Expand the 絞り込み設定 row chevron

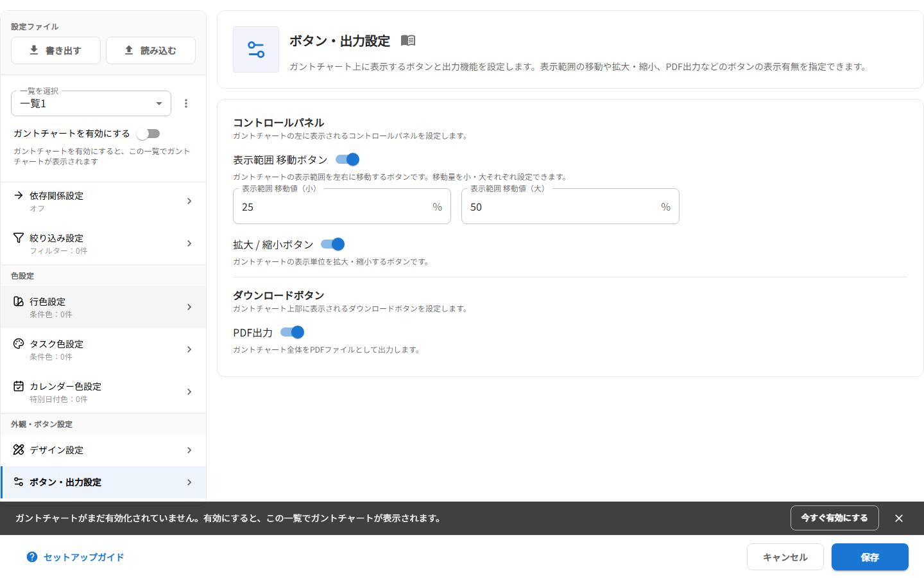[189, 243]
